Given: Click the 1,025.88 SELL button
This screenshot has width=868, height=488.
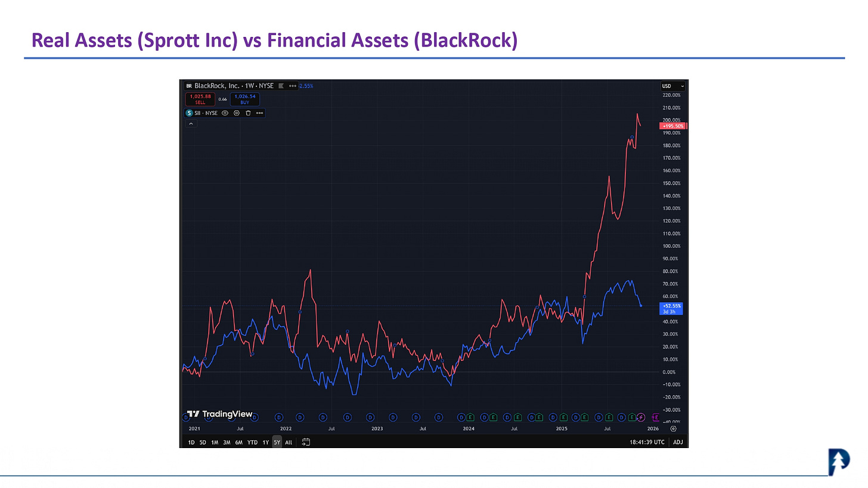Looking at the screenshot, I should click(200, 99).
